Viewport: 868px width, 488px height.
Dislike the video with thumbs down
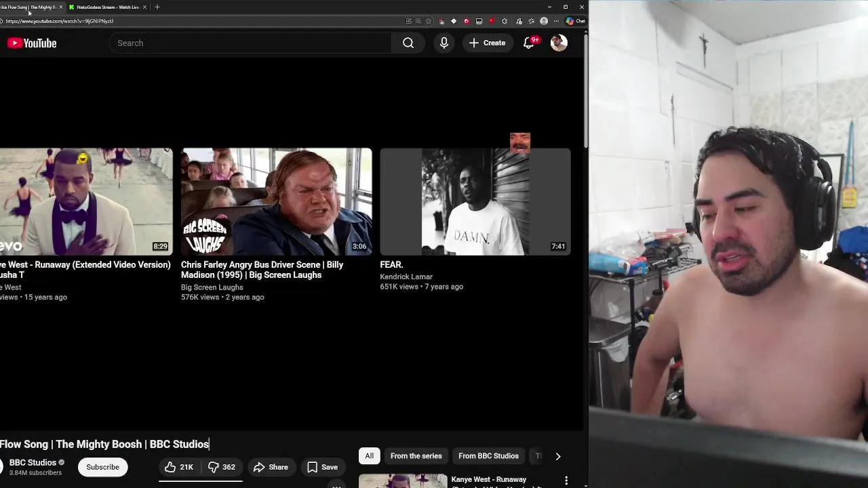222,467
